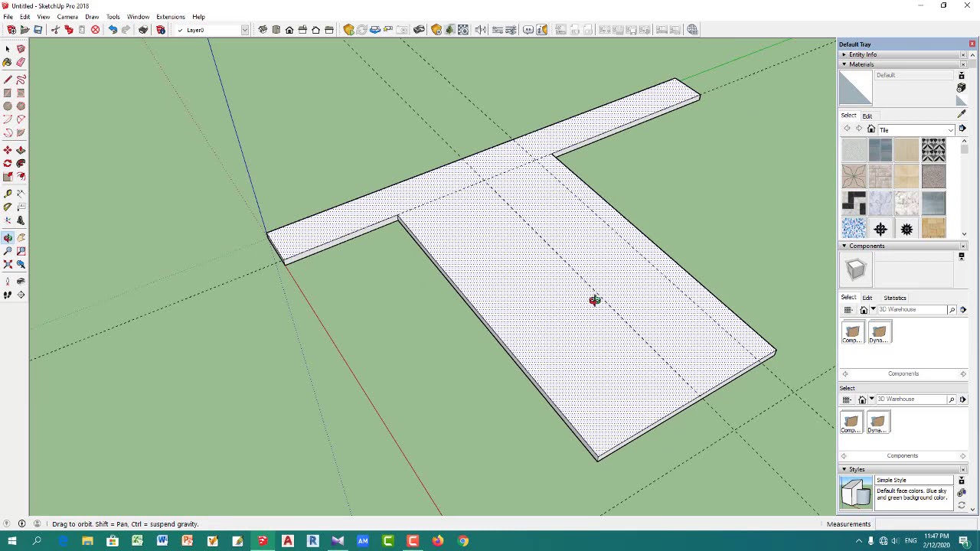Choose the Eraser tool
Image resolution: width=980 pixels, height=551 pixels.
coord(21,62)
